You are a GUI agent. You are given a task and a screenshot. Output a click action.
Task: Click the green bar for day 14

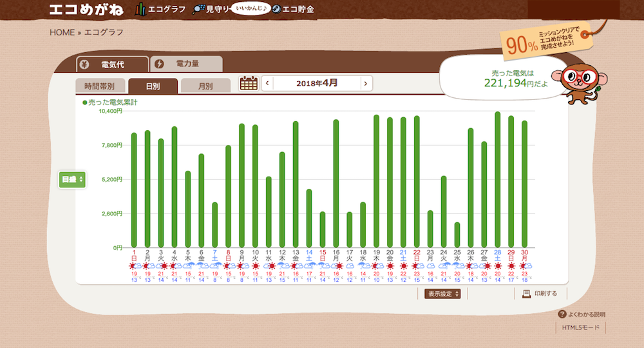(x=309, y=218)
